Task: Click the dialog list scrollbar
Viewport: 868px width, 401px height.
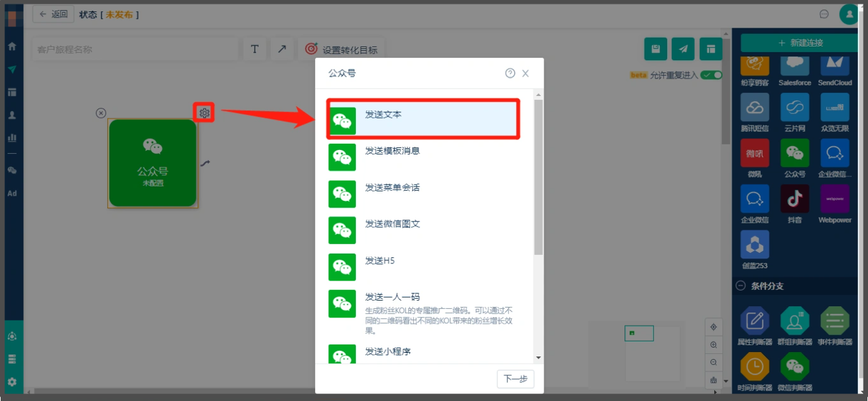Action: (x=538, y=177)
